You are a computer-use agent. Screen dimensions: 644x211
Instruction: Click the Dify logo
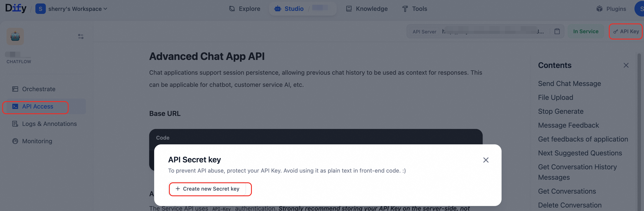[16, 8]
